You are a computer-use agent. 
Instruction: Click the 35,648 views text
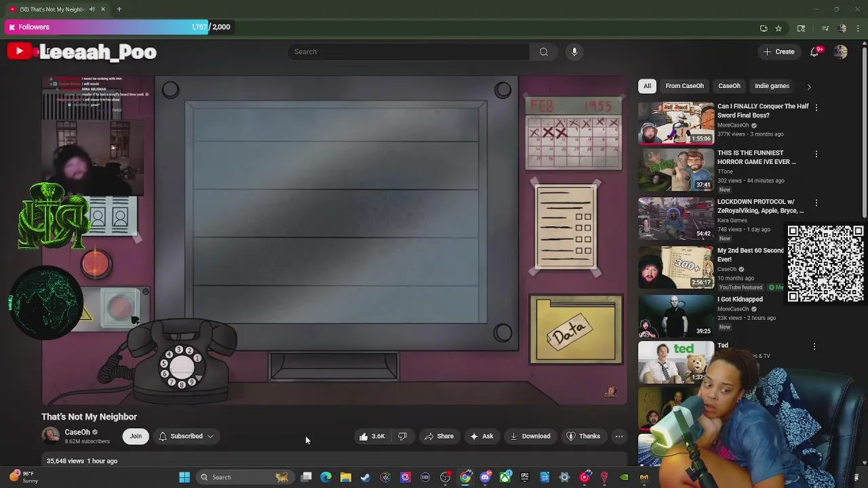65,461
